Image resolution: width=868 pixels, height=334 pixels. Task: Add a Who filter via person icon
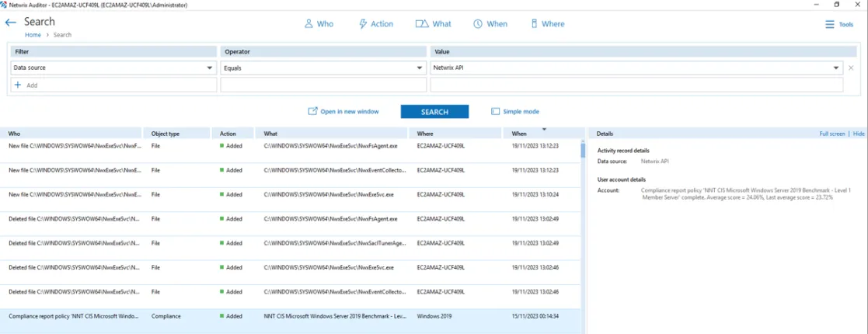click(x=309, y=24)
